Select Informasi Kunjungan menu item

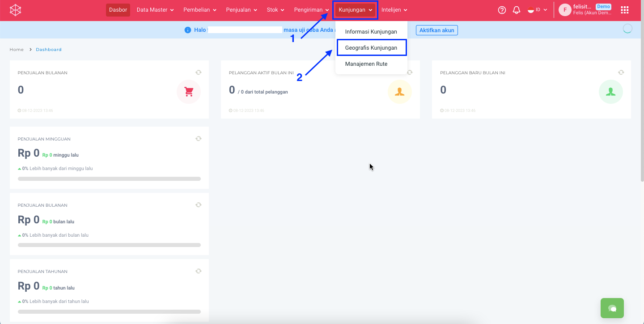click(371, 32)
